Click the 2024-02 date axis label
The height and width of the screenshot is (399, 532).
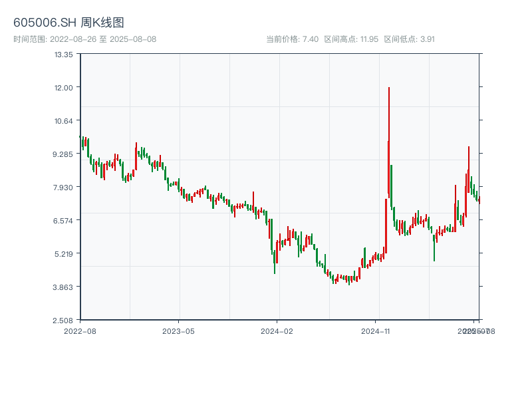point(277,331)
